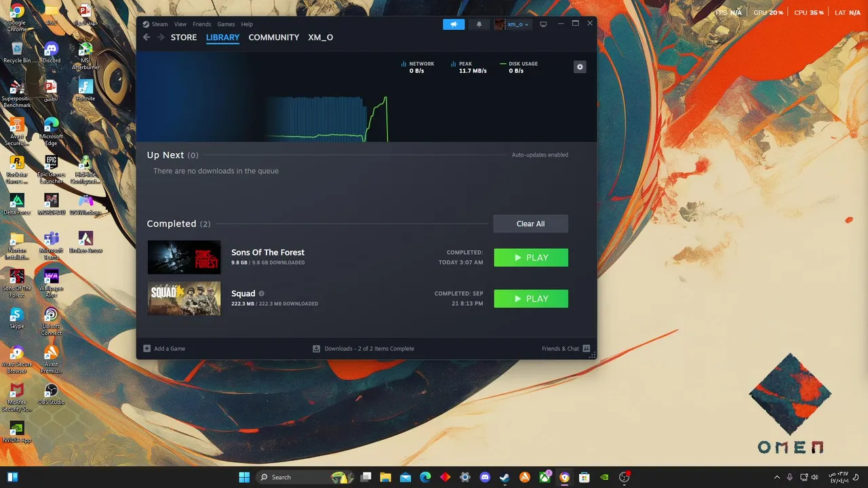Open File Explorer from the taskbar
The image size is (868, 488).
coord(385,477)
